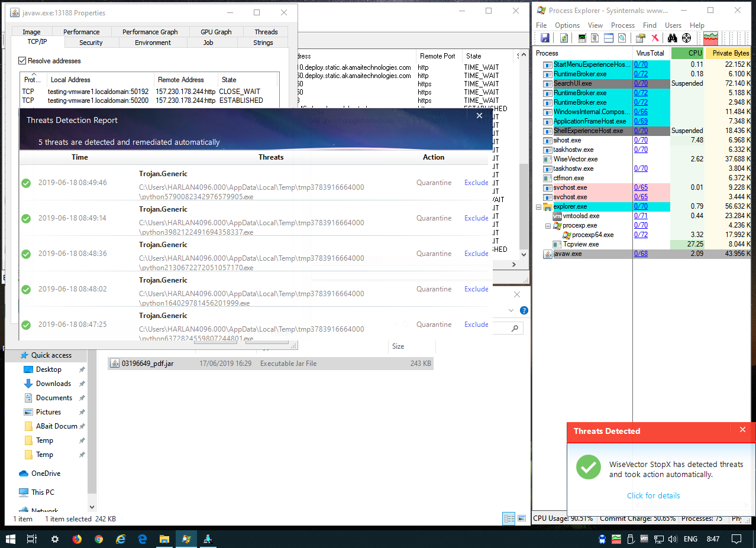756x548 pixels.
Task: Collapse the procexp.exe process tree node
Action: pos(548,226)
